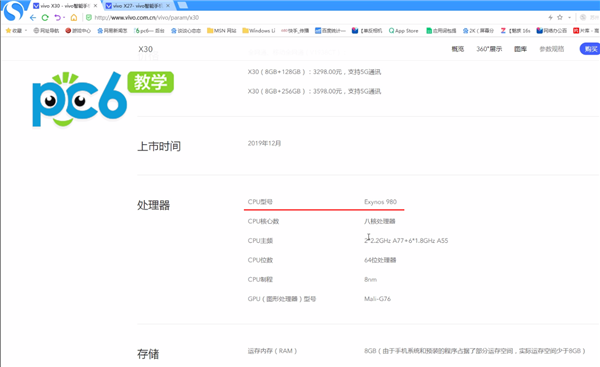600x367 pixels.
Task: Click the blue purchase button
Action: point(590,49)
